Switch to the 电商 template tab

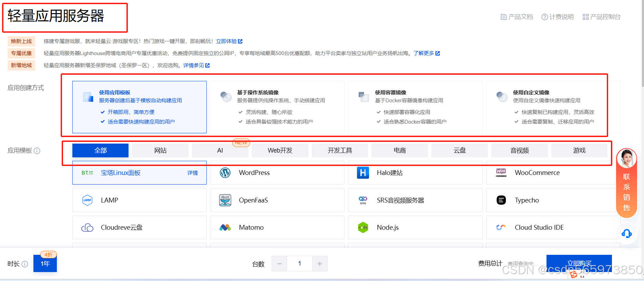pyautogui.click(x=400, y=150)
